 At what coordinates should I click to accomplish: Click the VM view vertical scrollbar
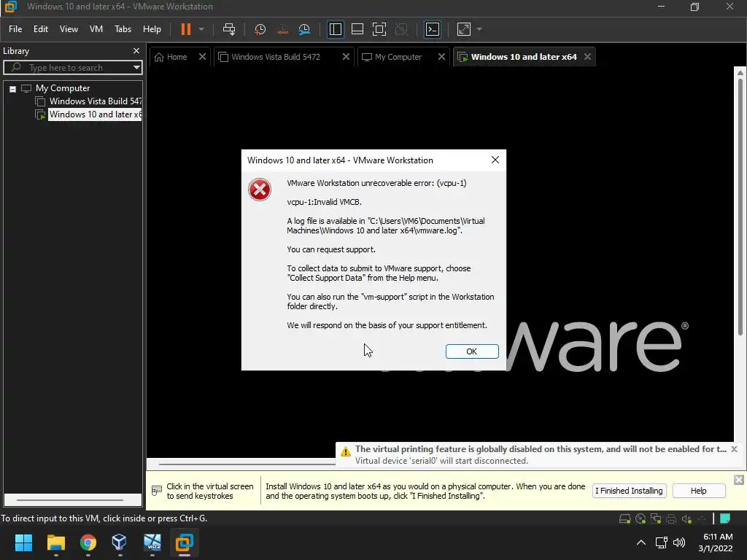(740, 207)
